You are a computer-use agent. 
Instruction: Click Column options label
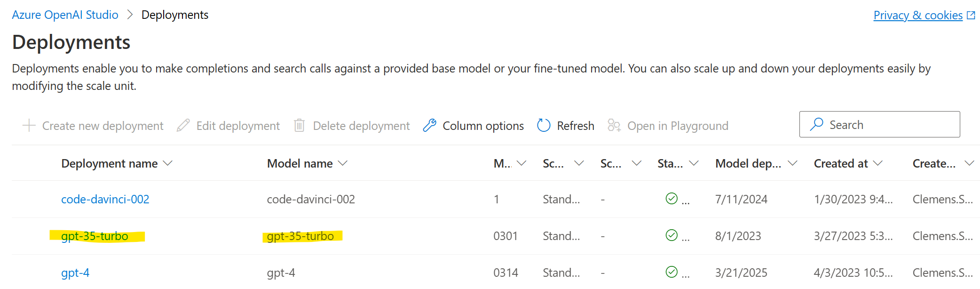pyautogui.click(x=483, y=126)
